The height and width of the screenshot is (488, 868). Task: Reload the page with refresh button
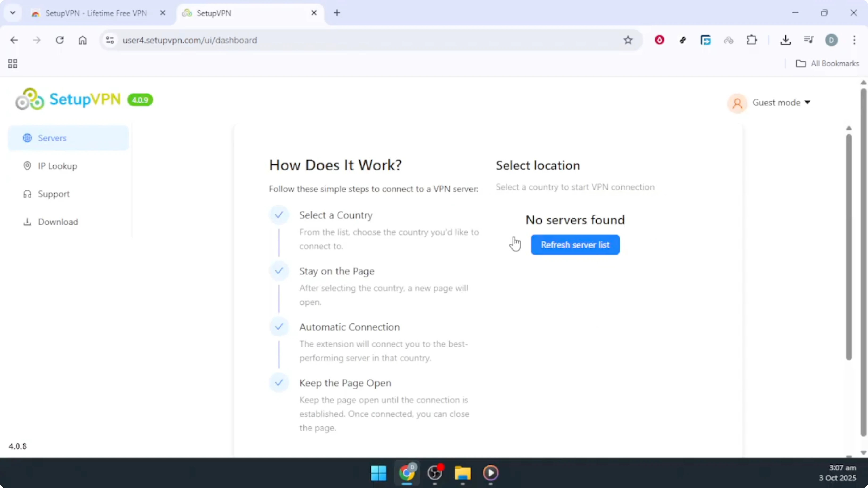point(60,40)
